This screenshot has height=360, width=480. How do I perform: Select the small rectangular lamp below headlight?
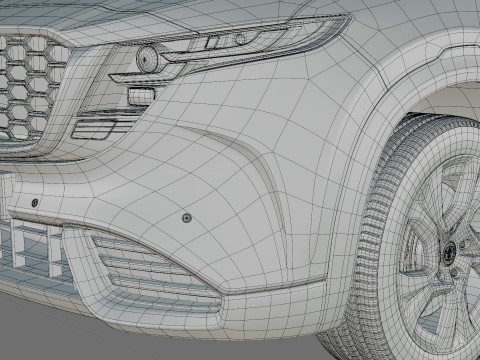point(142,96)
